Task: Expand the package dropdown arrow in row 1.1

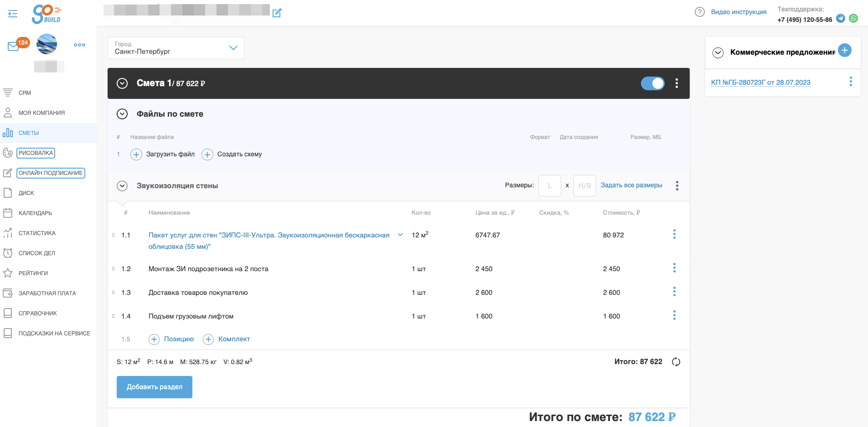Action: (x=400, y=235)
